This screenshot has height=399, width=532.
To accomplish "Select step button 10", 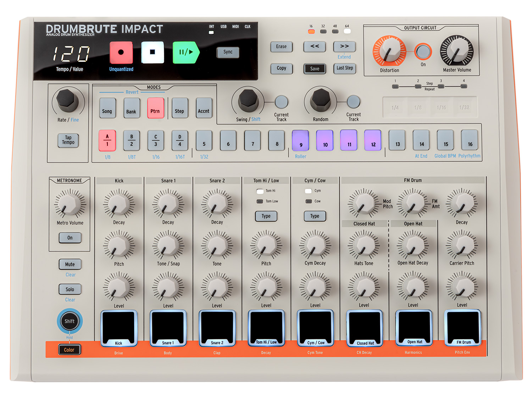I will click(x=325, y=140).
